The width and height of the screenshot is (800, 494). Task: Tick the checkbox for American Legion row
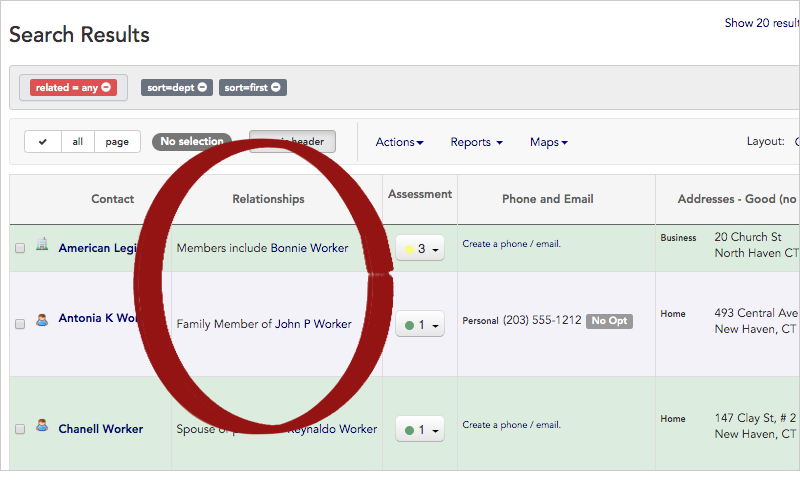tap(20, 248)
